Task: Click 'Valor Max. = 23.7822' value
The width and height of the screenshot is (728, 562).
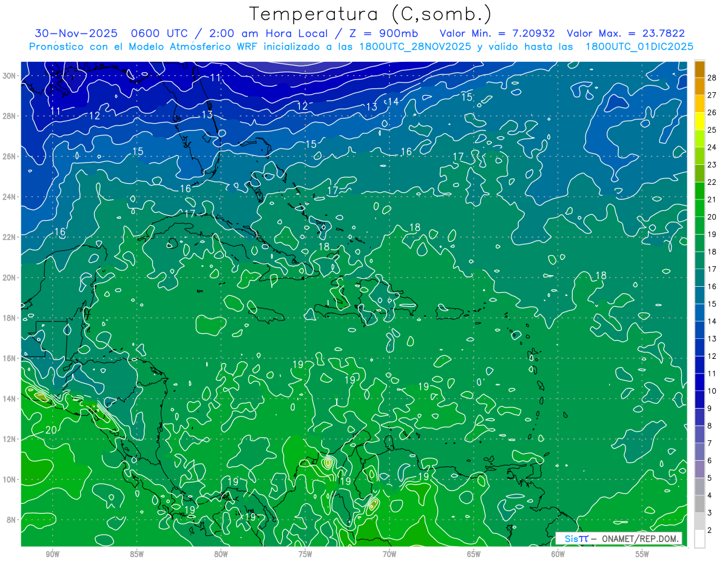Action: pyautogui.click(x=625, y=33)
